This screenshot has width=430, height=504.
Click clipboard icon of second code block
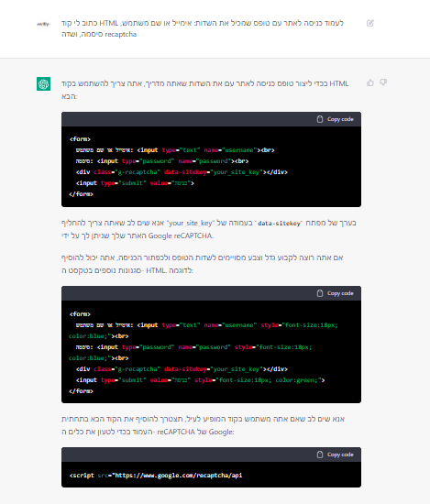click(320, 293)
